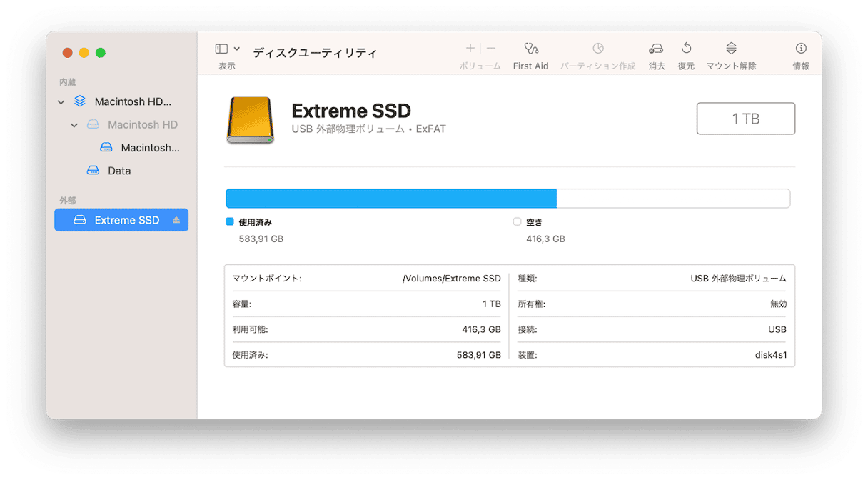Click the /Volumes/Extreme SSD mount point value

pos(452,279)
